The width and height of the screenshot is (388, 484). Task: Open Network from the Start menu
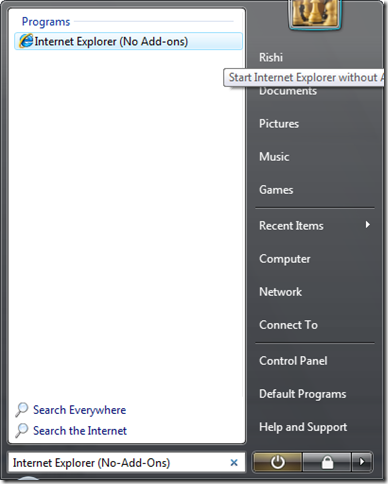tap(280, 292)
